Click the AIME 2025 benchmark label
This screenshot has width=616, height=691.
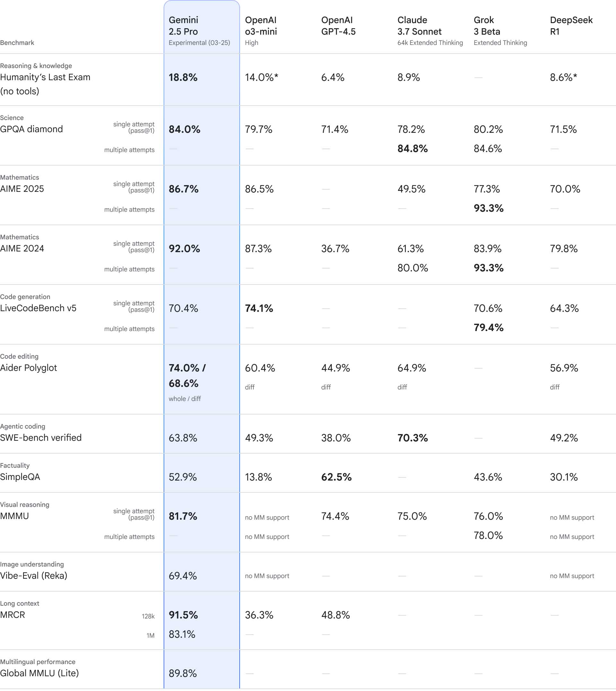22,189
